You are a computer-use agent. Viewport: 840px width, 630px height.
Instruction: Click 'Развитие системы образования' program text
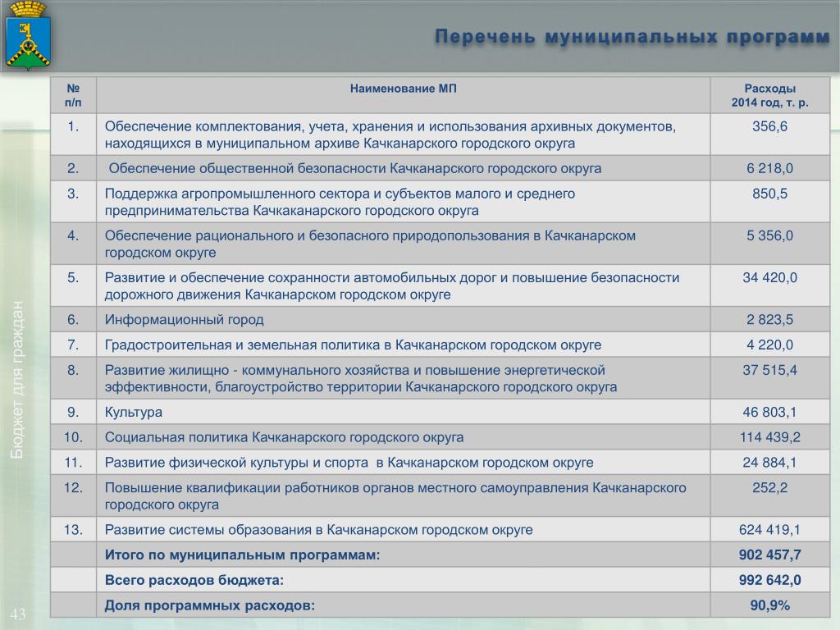click(319, 529)
